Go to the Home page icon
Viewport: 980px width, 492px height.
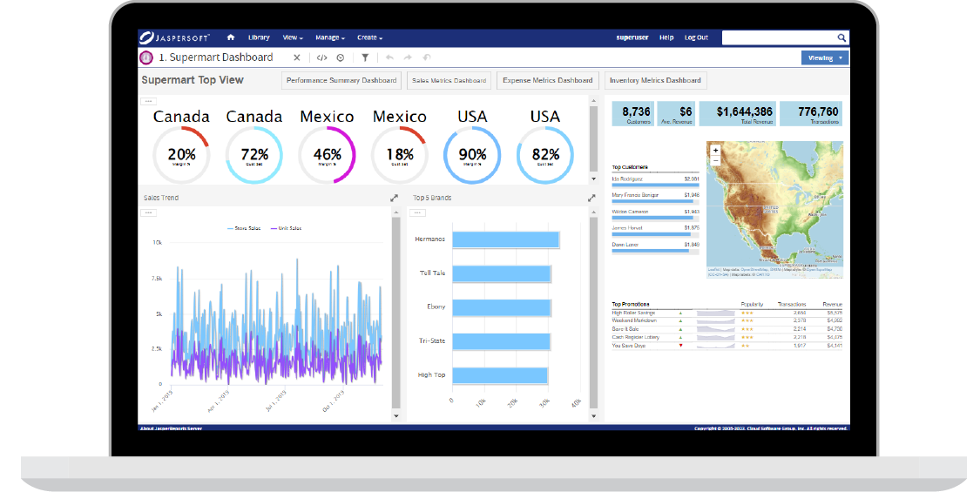pyautogui.click(x=231, y=37)
